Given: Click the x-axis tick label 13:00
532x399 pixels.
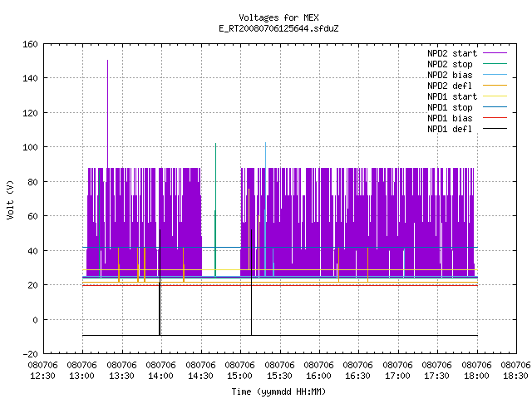Looking at the screenshot, I should point(81,376).
